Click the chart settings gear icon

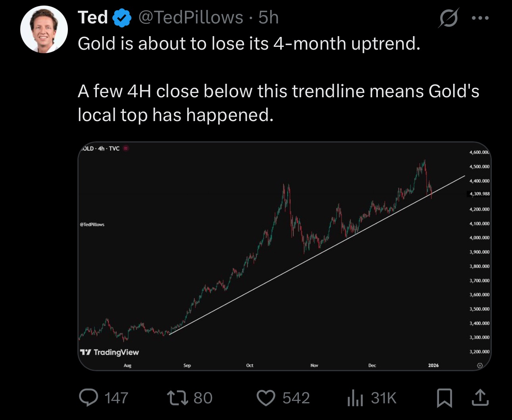[x=479, y=365]
